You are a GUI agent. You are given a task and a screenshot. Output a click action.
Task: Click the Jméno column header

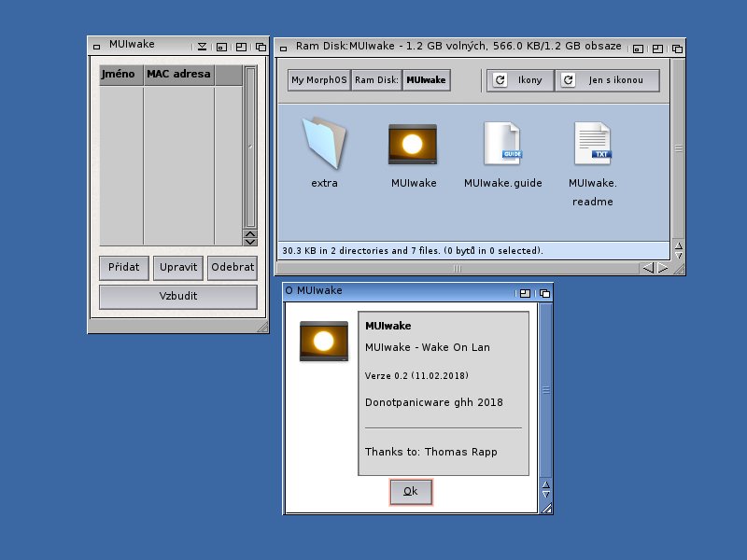[121, 75]
